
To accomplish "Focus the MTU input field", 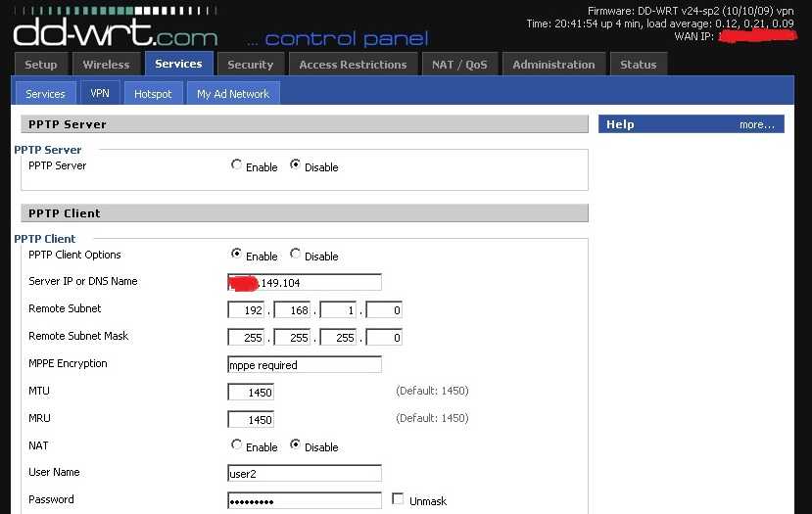I will pyautogui.click(x=251, y=392).
